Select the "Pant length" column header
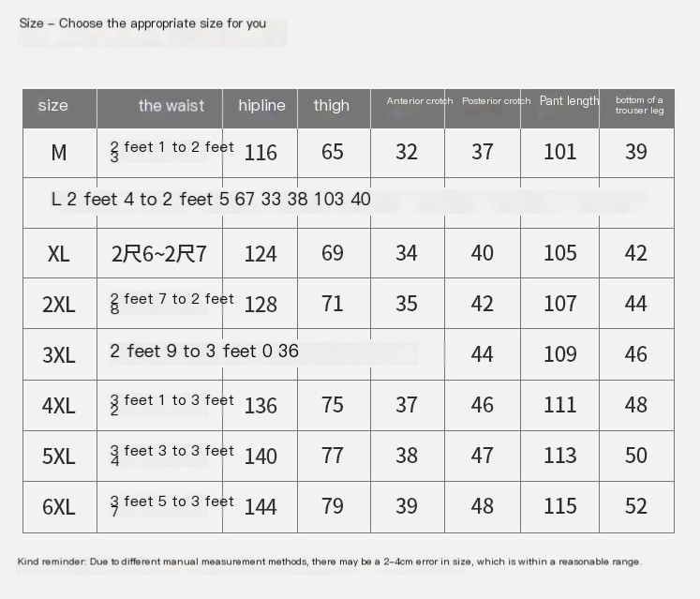 point(569,101)
